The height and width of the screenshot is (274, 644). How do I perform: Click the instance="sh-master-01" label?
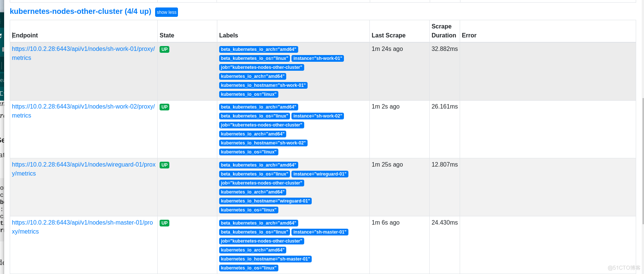320,232
